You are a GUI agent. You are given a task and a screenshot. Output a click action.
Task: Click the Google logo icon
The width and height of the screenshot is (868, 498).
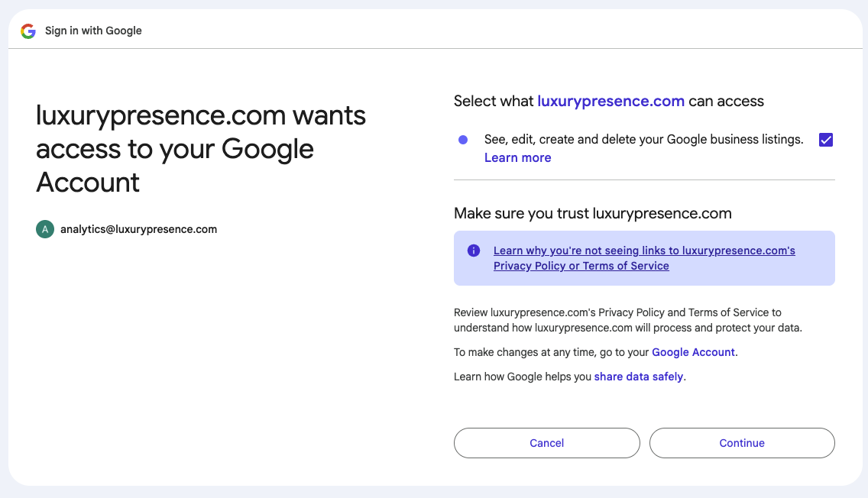click(28, 31)
